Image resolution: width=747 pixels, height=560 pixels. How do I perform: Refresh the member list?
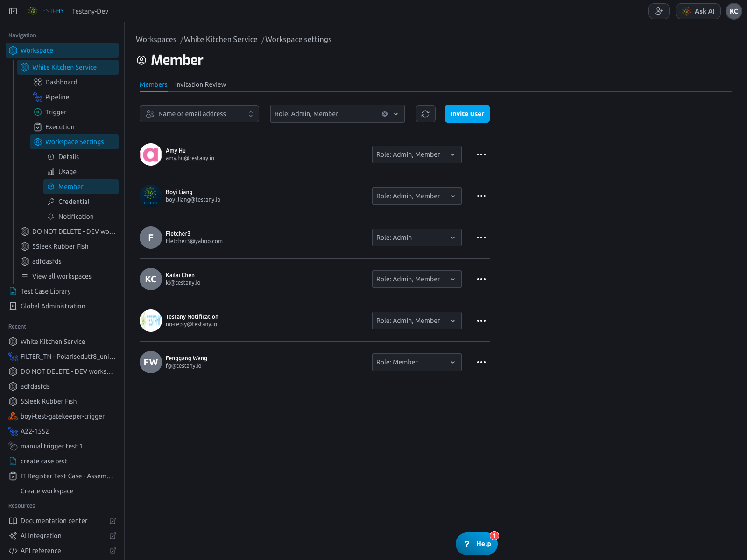pyautogui.click(x=425, y=114)
